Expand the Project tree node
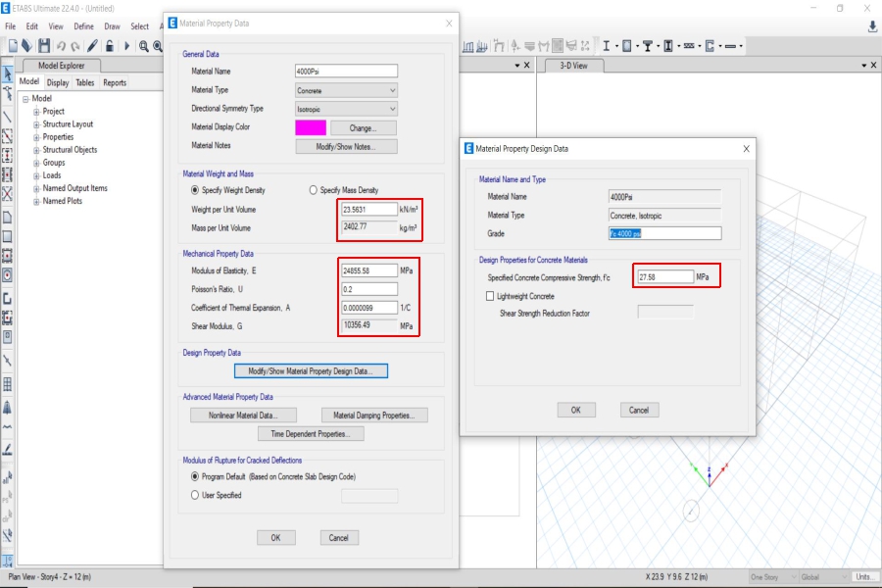This screenshot has width=882, height=588. [36, 112]
